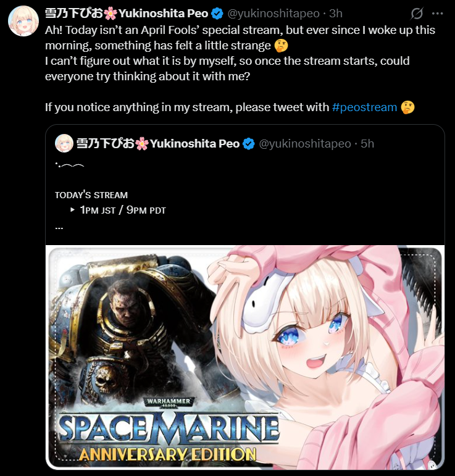Open small avatar in quoted tweet
Image resolution: width=455 pixels, height=476 pixels.
click(64, 143)
